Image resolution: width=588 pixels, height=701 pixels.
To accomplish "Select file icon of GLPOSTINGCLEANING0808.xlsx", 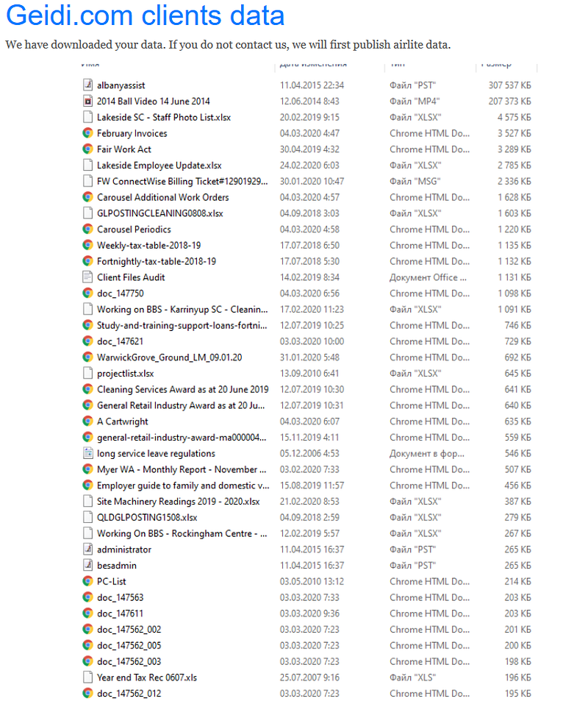I will [x=88, y=213].
